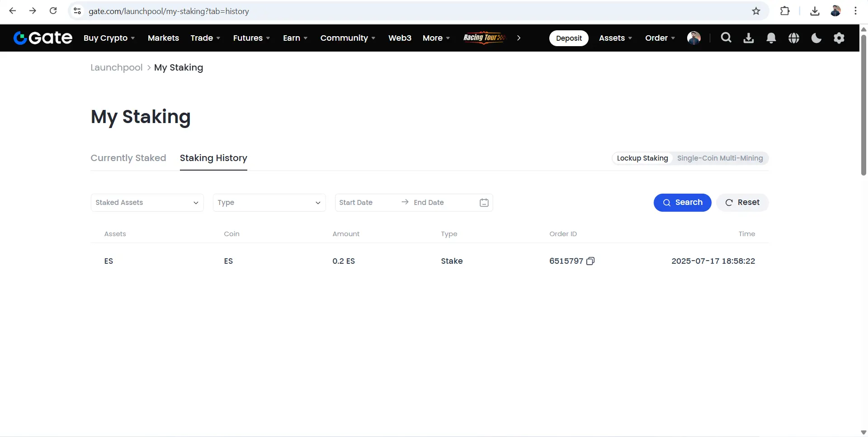The image size is (868, 437).
Task: Select Staking History tab
Action: tap(213, 158)
